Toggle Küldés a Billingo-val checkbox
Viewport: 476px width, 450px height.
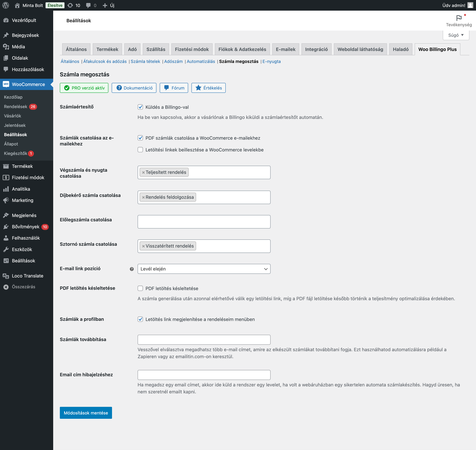140,107
